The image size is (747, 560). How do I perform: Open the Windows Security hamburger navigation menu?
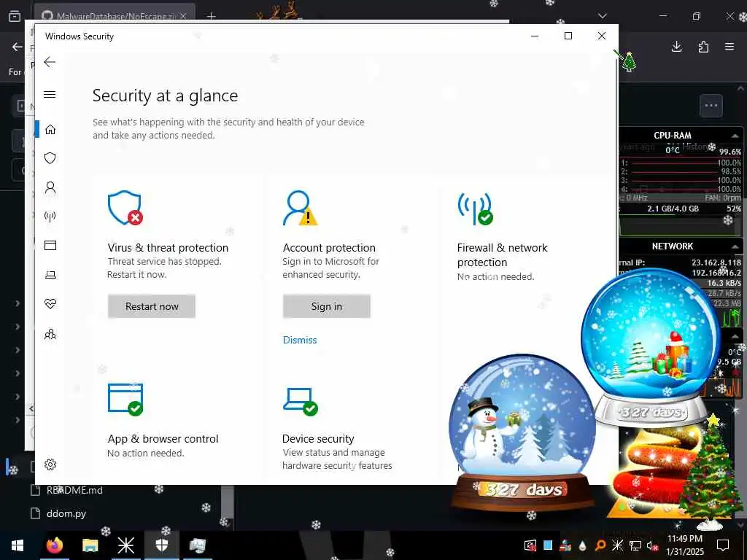click(50, 94)
